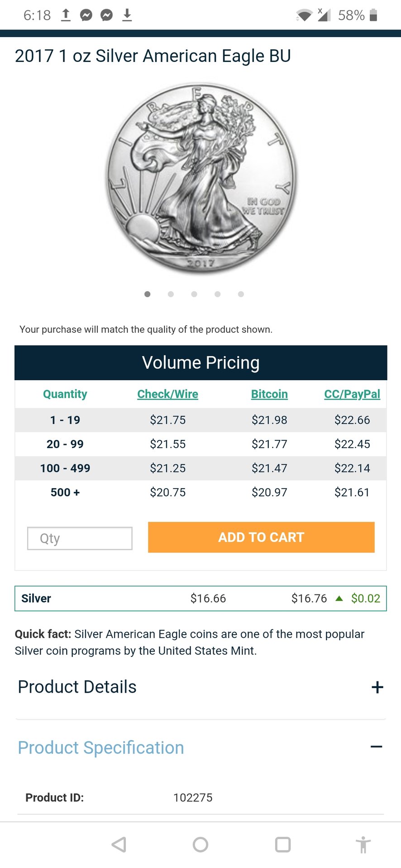The image size is (401, 868).
Task: Tap the Android home circle icon
Action: pos(200,844)
